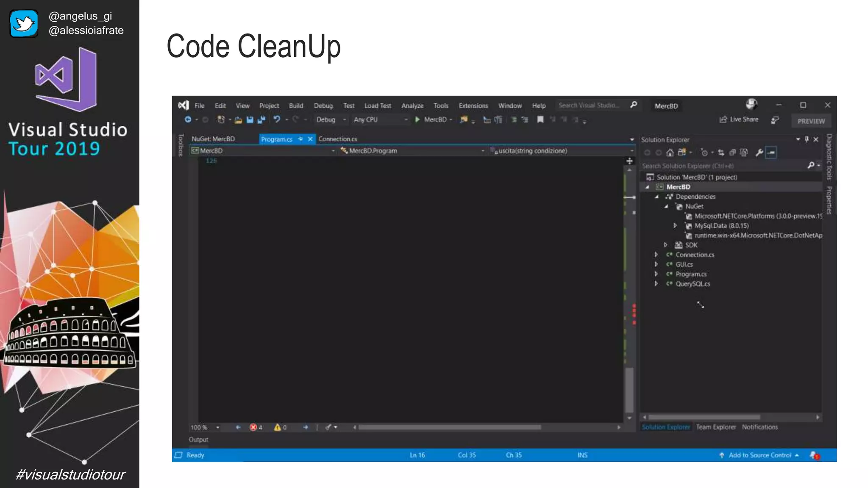Open the MercBD.Program type dropdown
The height and width of the screenshot is (488, 868).
pyautogui.click(x=412, y=151)
